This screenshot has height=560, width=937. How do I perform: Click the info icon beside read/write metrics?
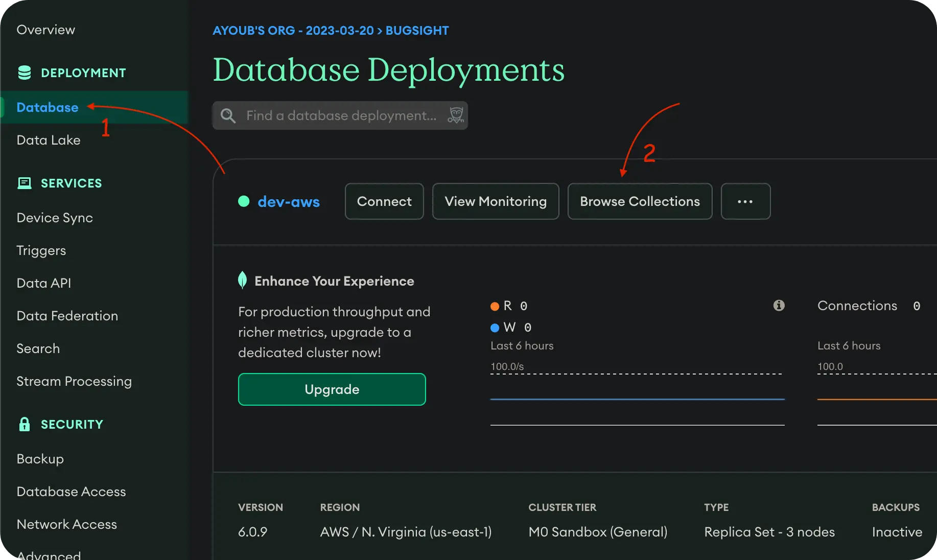[x=779, y=306]
